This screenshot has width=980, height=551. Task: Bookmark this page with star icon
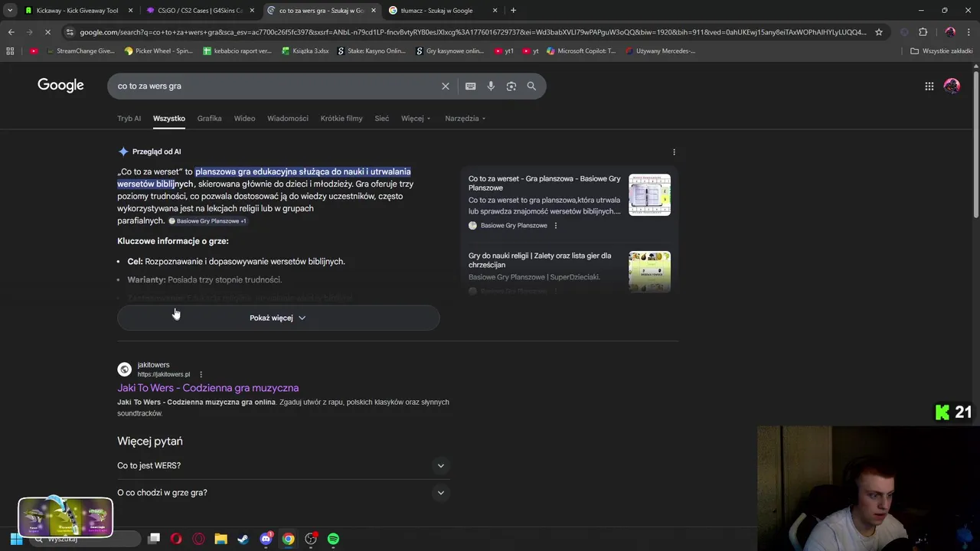point(879,32)
